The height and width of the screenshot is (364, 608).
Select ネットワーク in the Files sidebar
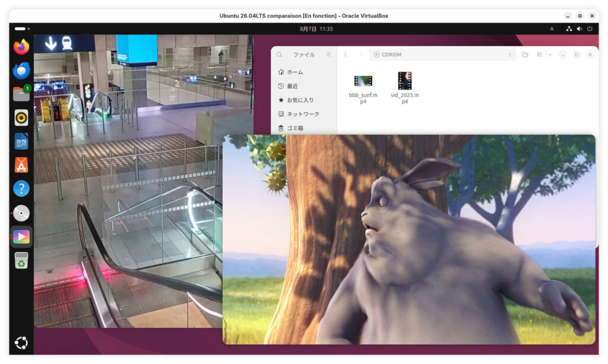coord(303,114)
